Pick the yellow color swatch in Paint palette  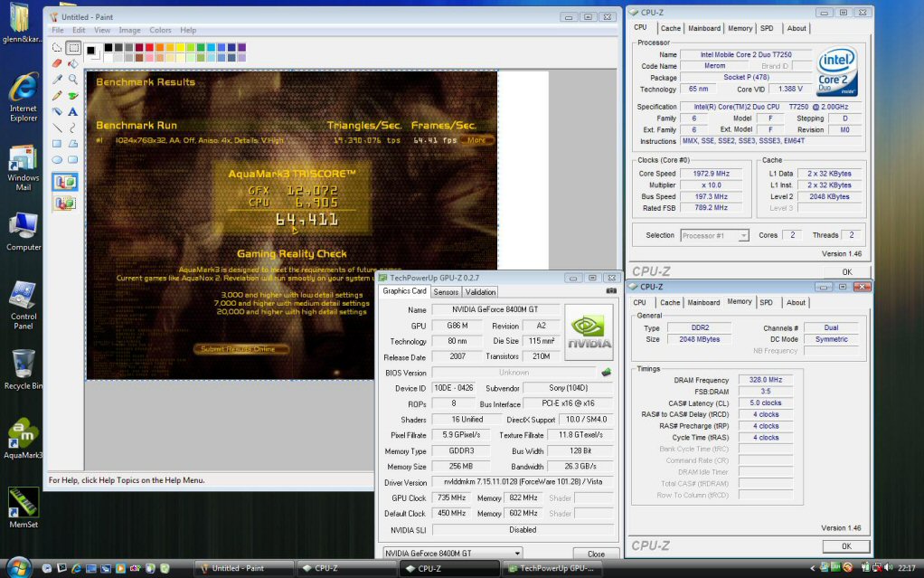(180, 47)
